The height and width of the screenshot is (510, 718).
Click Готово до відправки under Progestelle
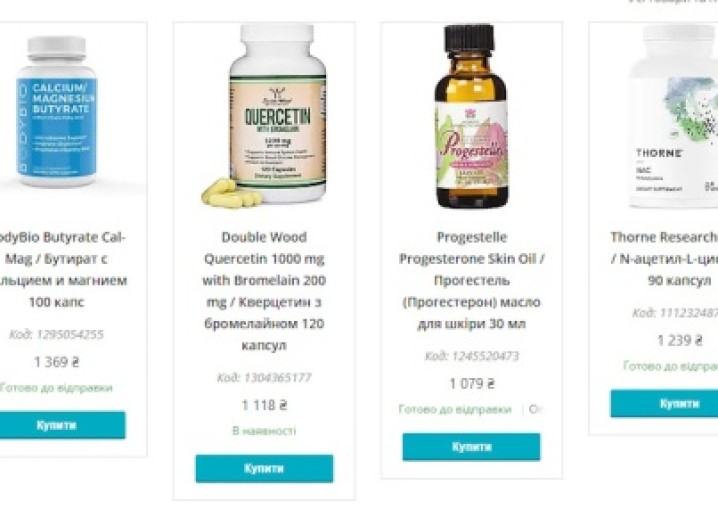(455, 409)
